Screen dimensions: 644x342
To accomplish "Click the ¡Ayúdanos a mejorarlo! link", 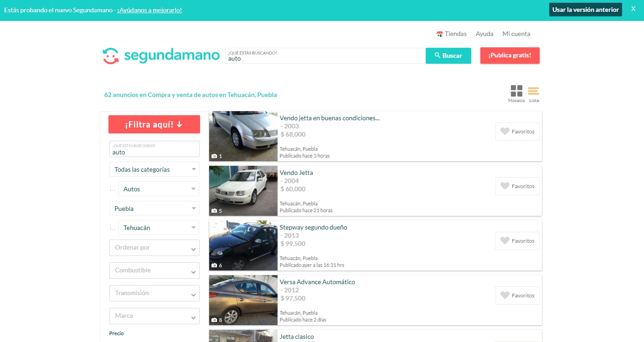I will 149,10.
